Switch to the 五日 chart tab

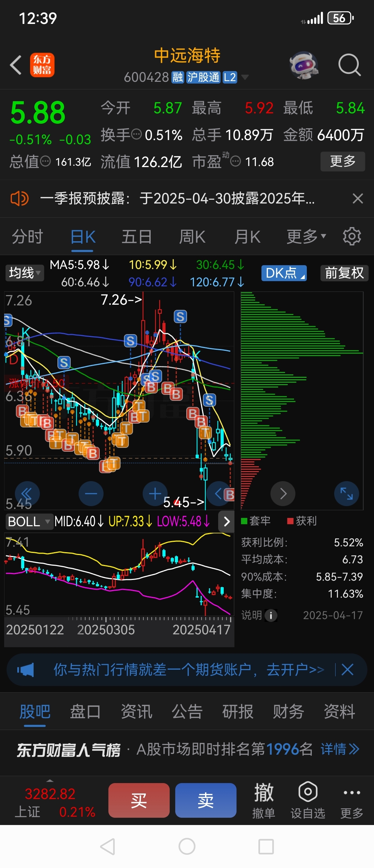pos(136,237)
